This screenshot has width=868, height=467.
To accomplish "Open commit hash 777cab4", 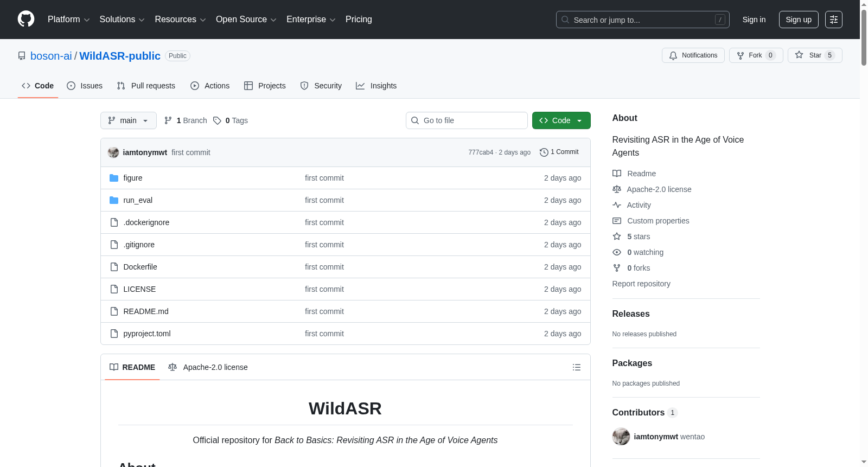I will [481, 152].
